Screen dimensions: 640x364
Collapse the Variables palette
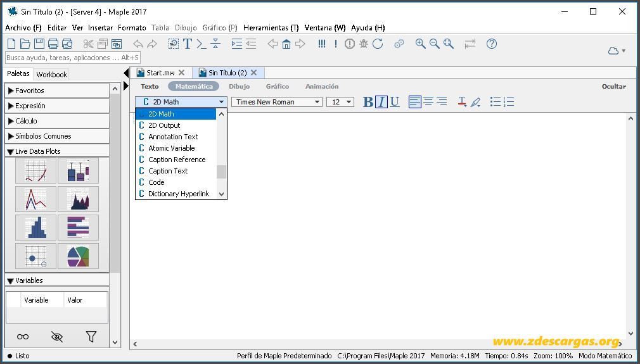[x=57, y=280]
